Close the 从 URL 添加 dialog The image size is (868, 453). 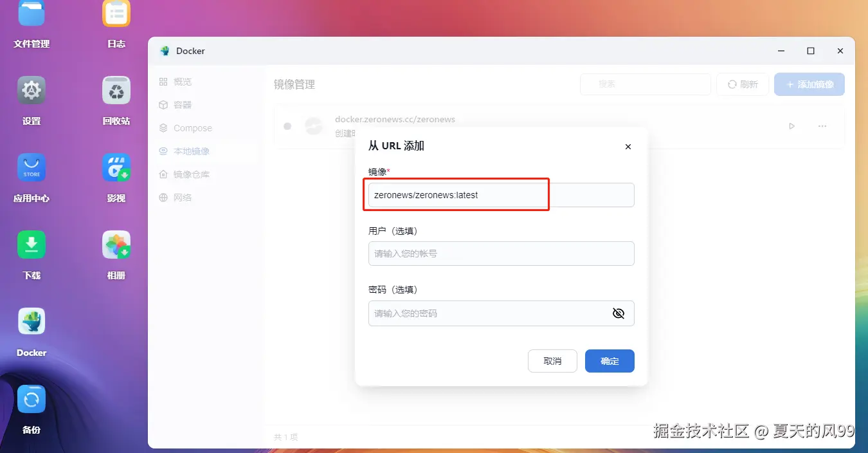pos(628,147)
